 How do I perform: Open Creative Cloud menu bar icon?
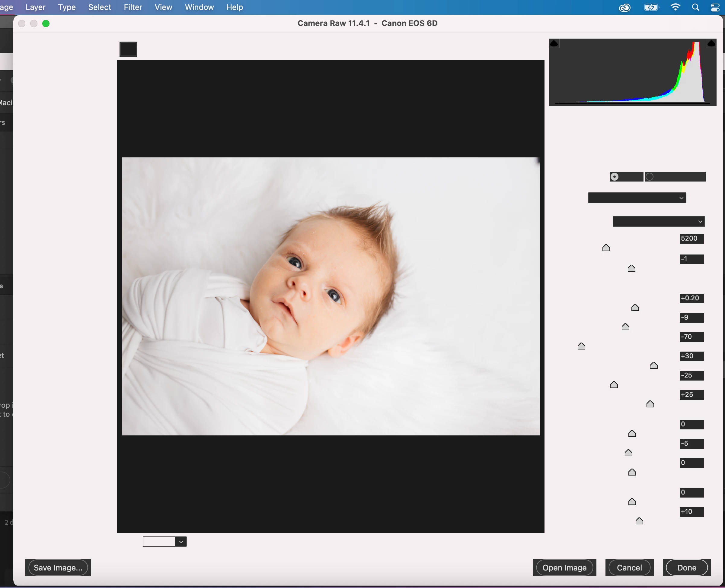click(624, 8)
